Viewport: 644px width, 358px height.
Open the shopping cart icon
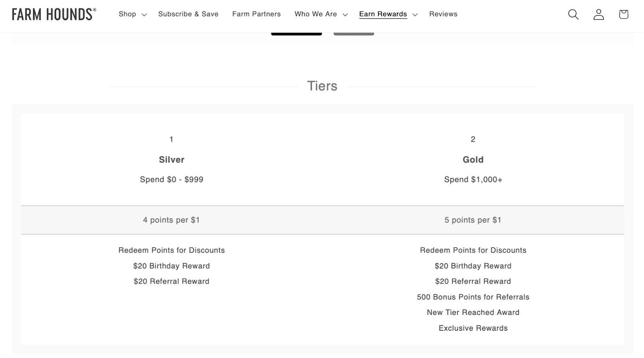coord(623,14)
